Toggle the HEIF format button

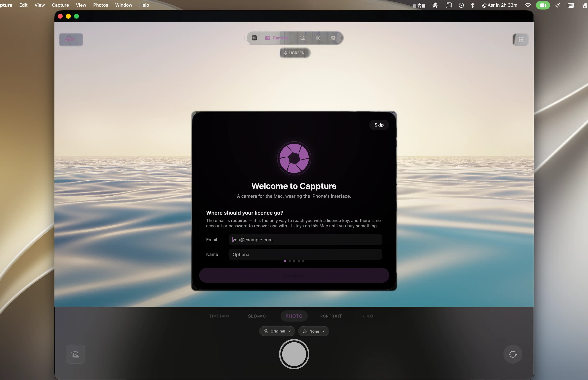pyautogui.click(x=71, y=39)
